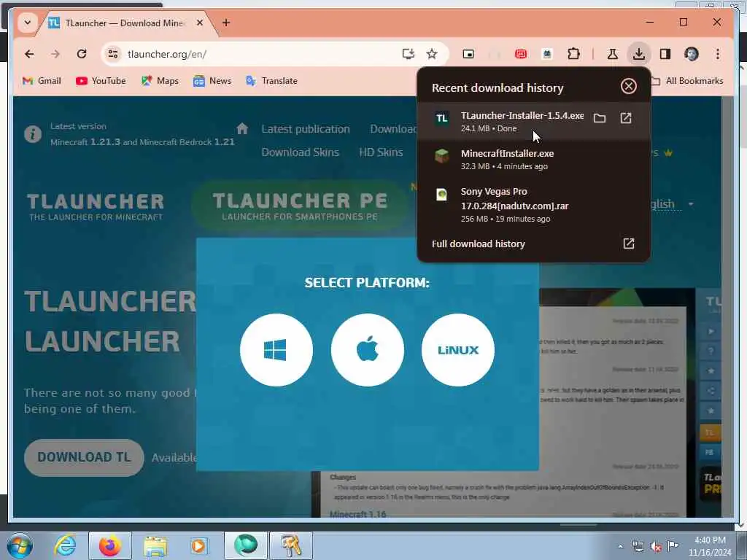Click the TLauncher logo for Minecraft

(96, 206)
